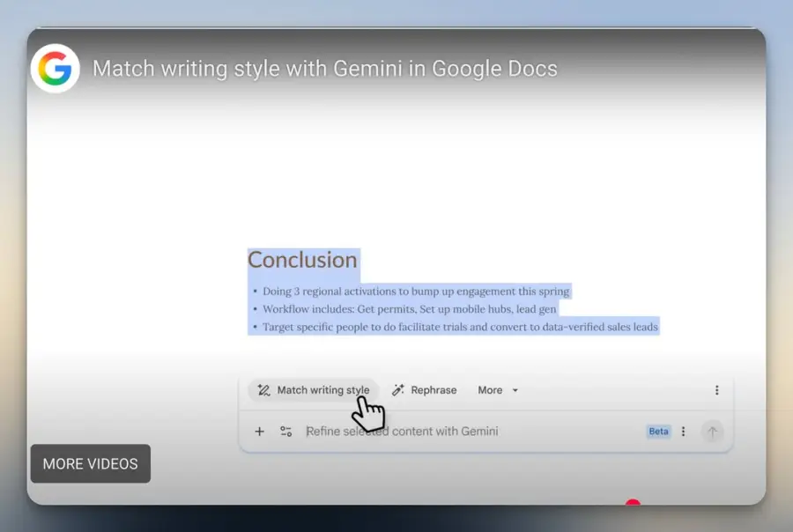The image size is (793, 532).
Task: Click the bullet starting 'Workflow includes'
Action: [409, 309]
